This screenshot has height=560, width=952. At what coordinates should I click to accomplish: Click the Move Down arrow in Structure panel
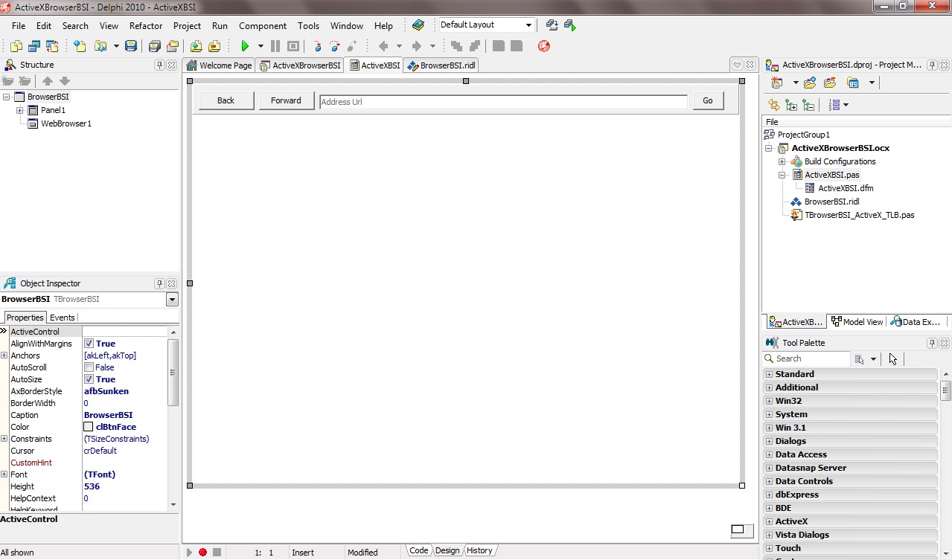click(65, 81)
